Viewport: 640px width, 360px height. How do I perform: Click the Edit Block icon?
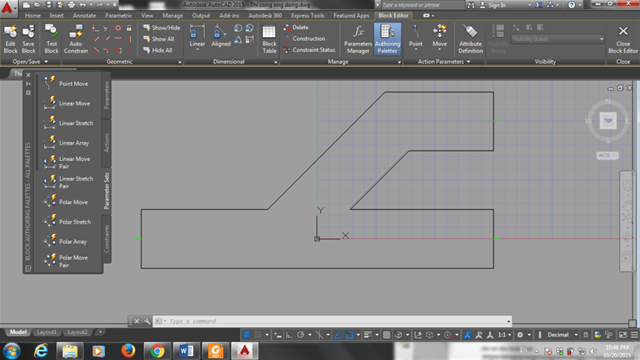(11, 39)
